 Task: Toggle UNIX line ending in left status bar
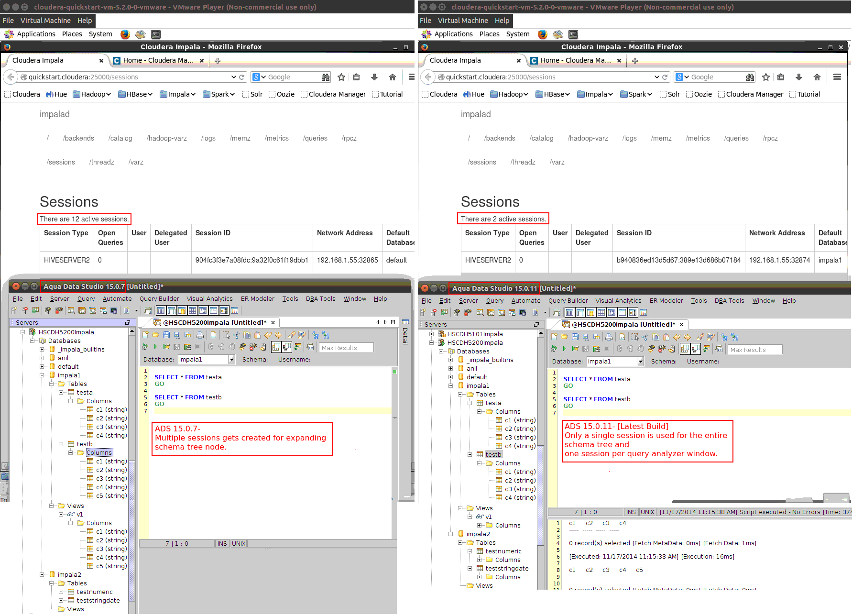tap(239, 544)
